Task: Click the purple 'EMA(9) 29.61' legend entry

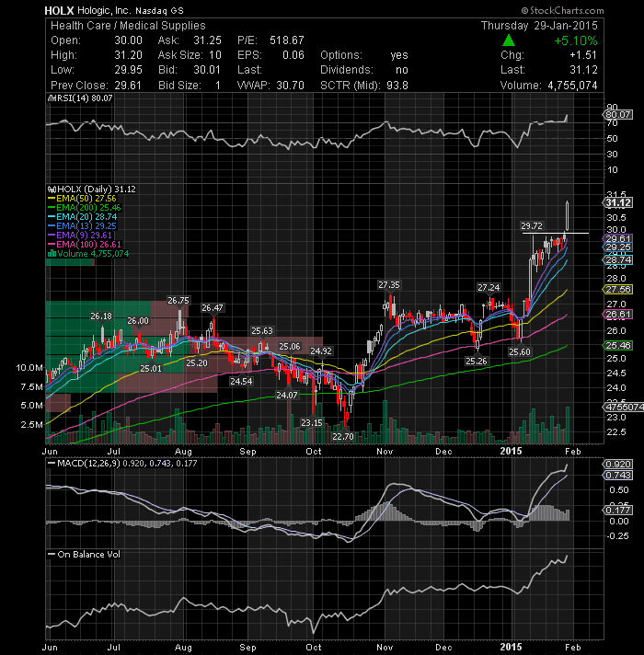Action: pyautogui.click(x=80, y=236)
